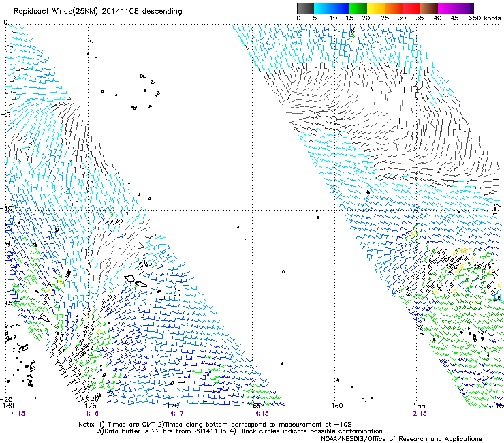The image size is (504, 443).
Task: Click the '10' label under the color scale
Action: (x=333, y=18)
